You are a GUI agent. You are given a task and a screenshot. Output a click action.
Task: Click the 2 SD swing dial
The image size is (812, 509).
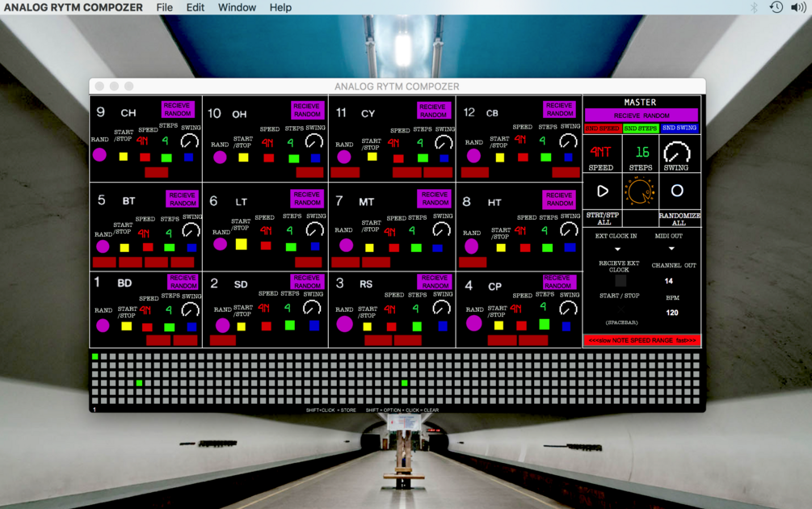[312, 308]
